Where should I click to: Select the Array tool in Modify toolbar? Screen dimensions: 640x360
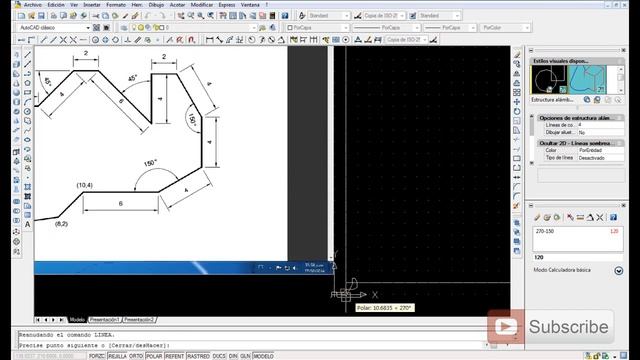pyautogui.click(x=517, y=92)
